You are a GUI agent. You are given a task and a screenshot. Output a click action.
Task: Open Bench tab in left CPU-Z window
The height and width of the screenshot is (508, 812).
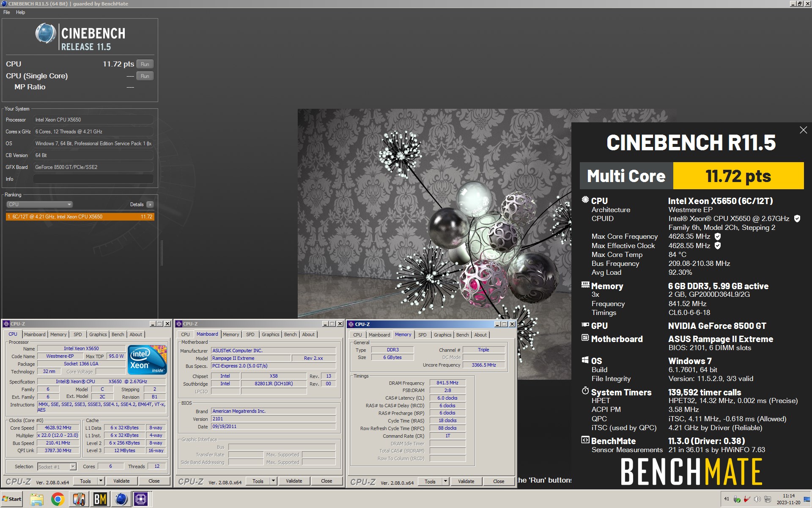pos(118,334)
